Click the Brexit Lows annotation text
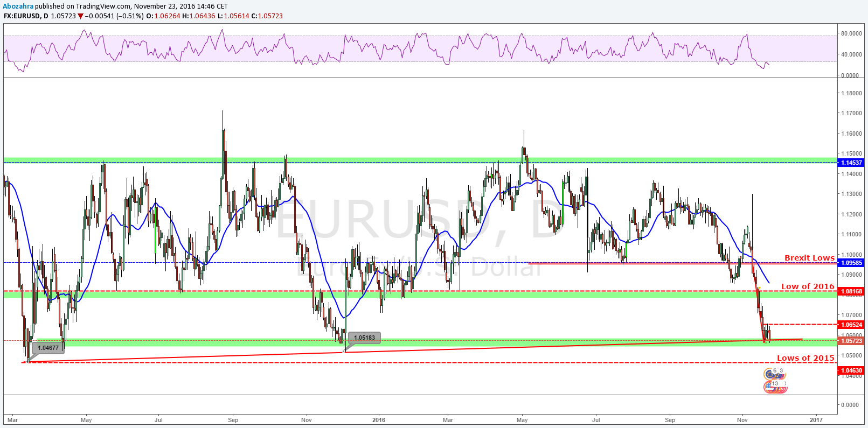The width and height of the screenshot is (868, 428). (809, 258)
